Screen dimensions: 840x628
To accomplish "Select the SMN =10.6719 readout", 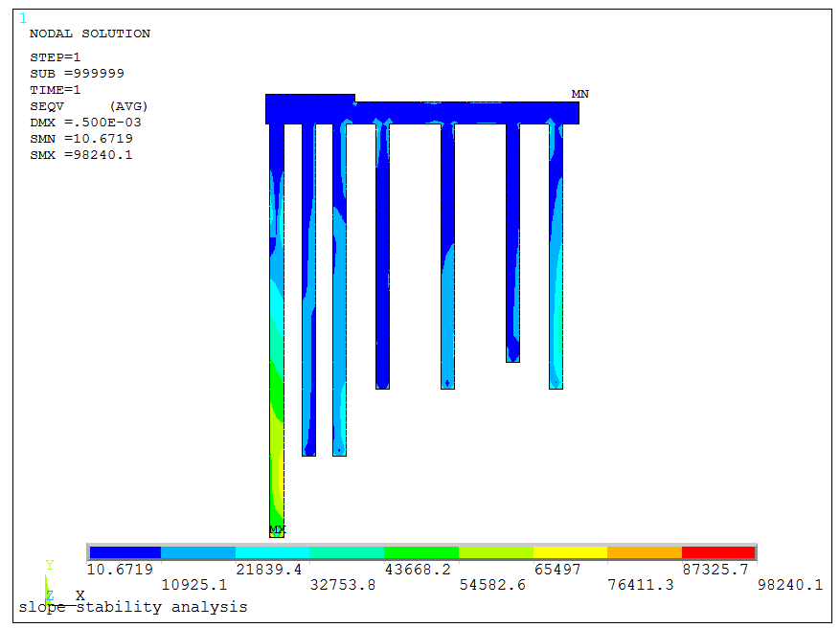I will 81,139.
